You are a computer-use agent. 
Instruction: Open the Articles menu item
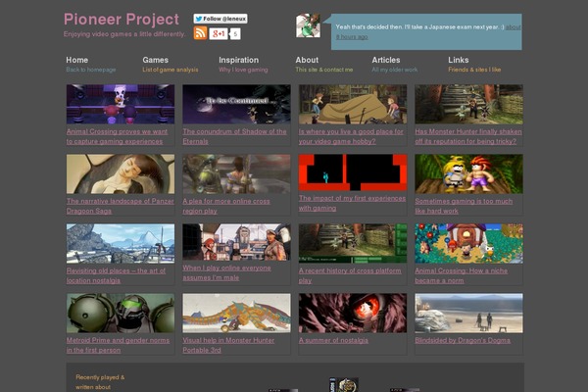point(386,60)
